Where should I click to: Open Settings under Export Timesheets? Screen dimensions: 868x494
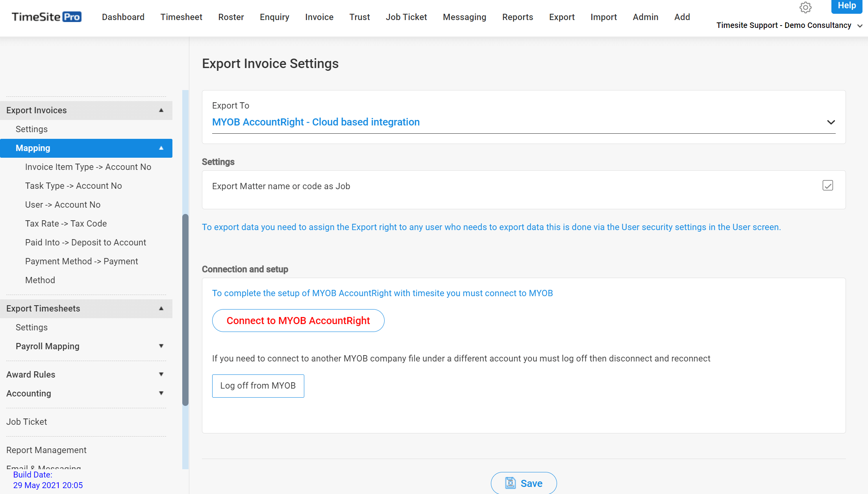click(x=31, y=327)
